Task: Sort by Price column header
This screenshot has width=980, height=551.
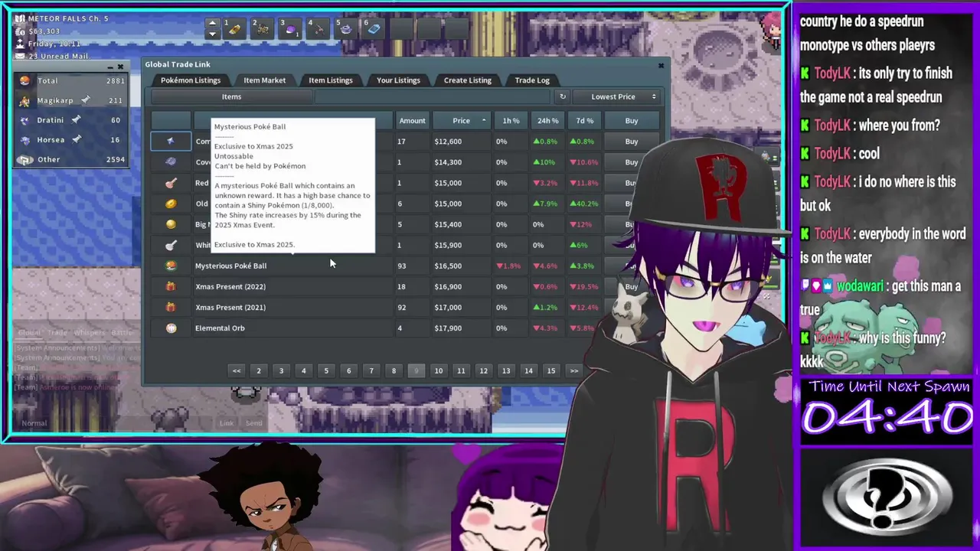Action: (462, 121)
